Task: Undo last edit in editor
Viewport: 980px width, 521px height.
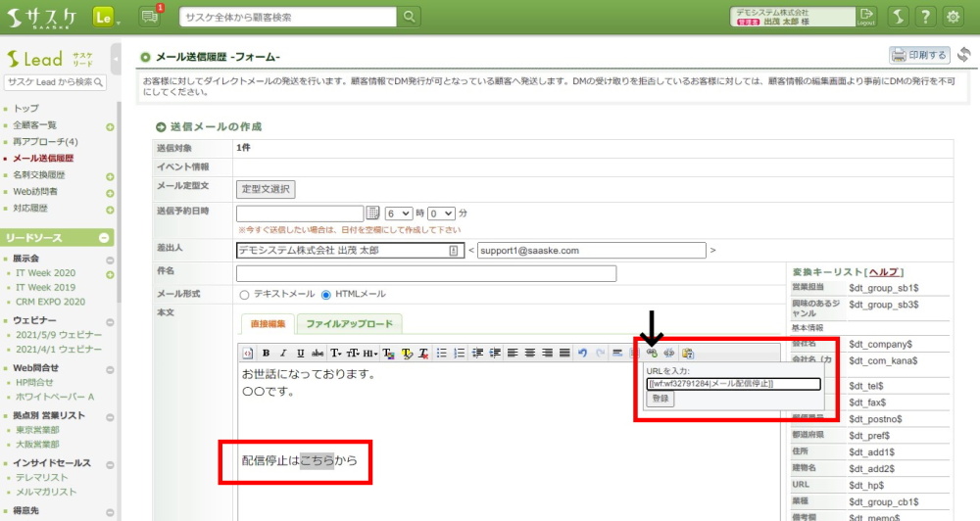Action: [x=582, y=353]
